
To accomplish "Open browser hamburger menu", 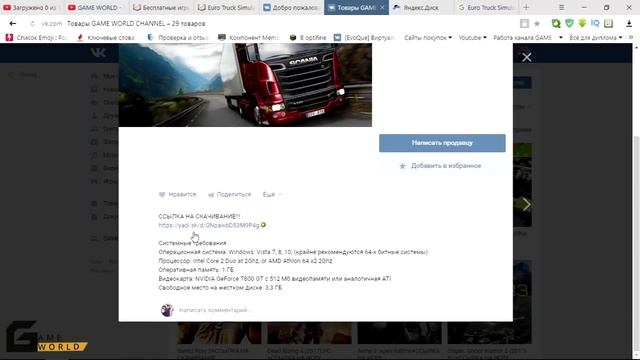I will 562,7.
